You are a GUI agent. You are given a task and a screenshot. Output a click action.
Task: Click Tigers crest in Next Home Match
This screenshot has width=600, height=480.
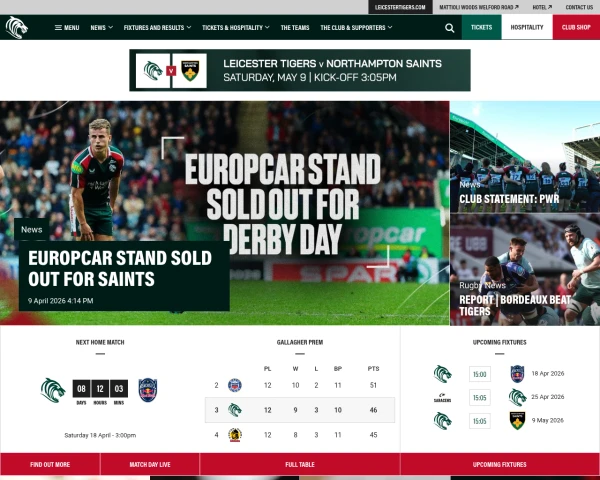pos(53,390)
